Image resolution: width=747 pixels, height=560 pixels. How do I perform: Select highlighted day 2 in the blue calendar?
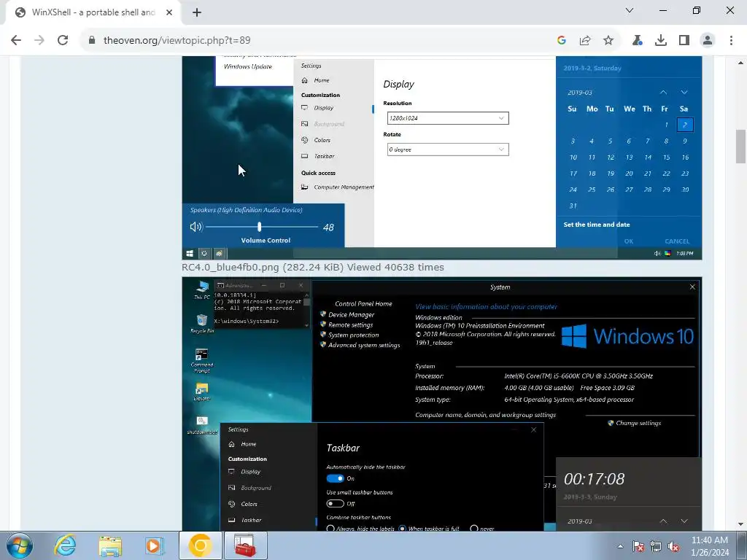tap(684, 125)
